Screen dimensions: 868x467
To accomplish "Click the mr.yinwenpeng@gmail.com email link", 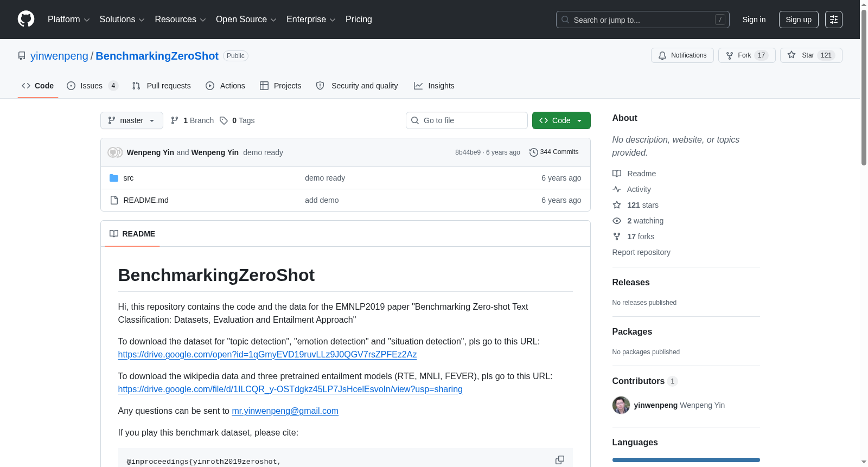I will coord(285,411).
